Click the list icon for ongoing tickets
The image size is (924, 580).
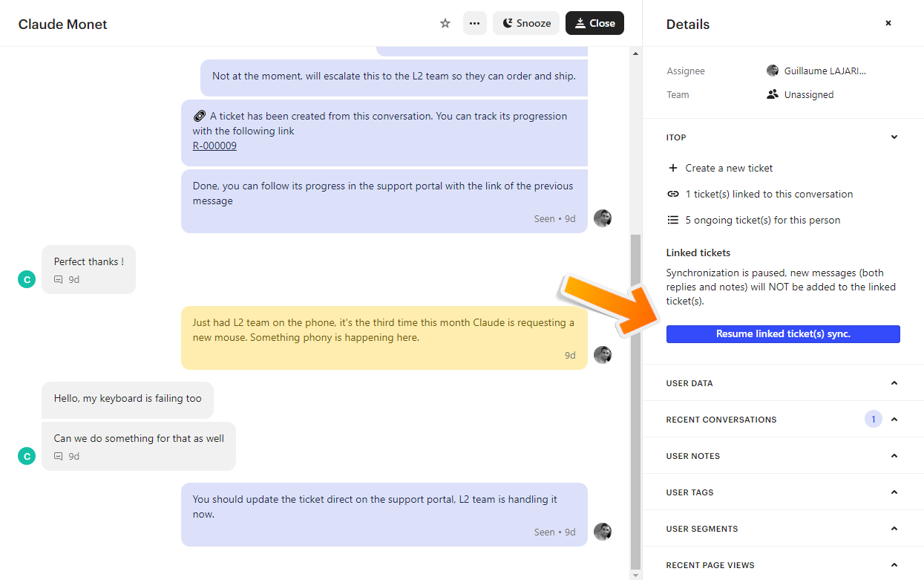[673, 220]
